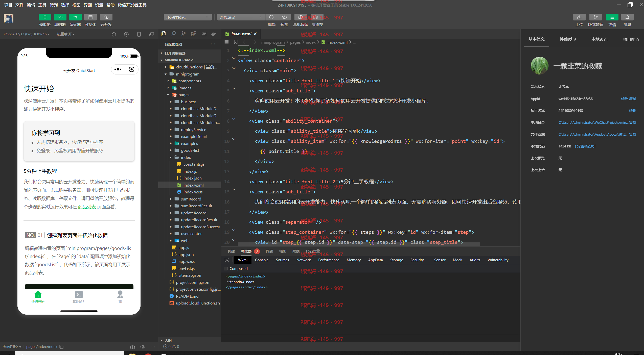Open the Local settings tab

coord(600,39)
